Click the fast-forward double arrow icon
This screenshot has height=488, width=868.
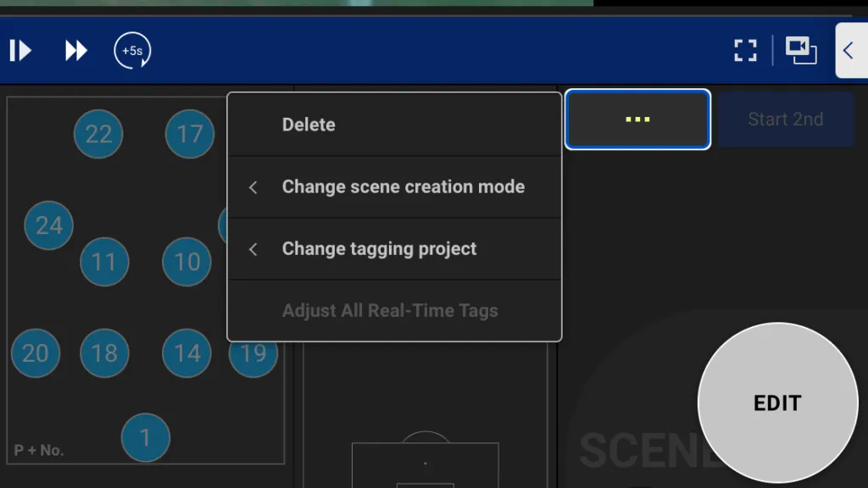tap(75, 50)
